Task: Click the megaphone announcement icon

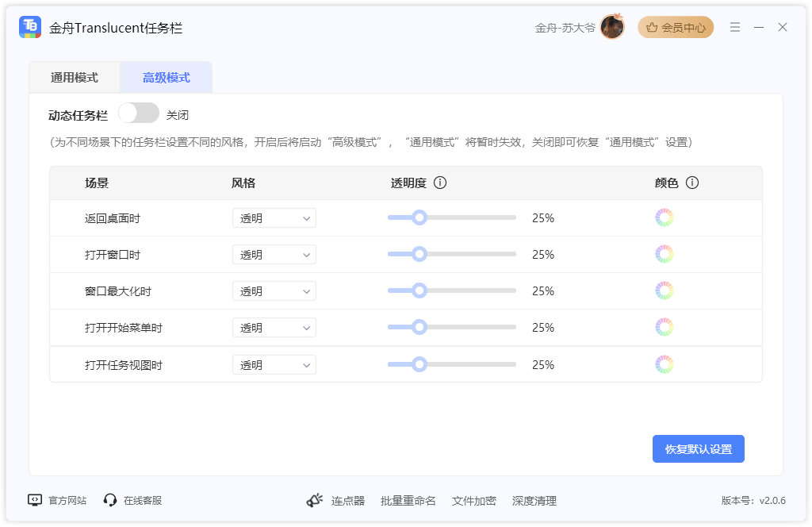Action: click(x=314, y=500)
